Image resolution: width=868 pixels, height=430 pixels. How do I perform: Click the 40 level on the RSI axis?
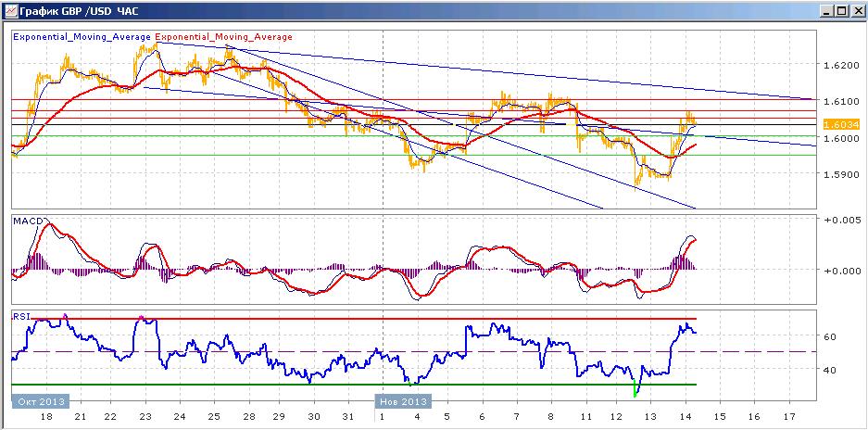pos(830,370)
